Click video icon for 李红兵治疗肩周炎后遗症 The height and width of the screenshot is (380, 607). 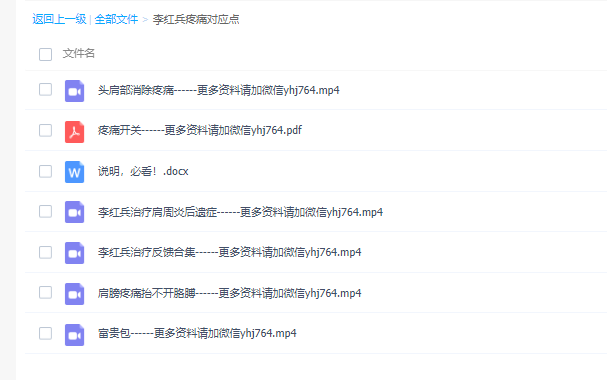coord(74,212)
